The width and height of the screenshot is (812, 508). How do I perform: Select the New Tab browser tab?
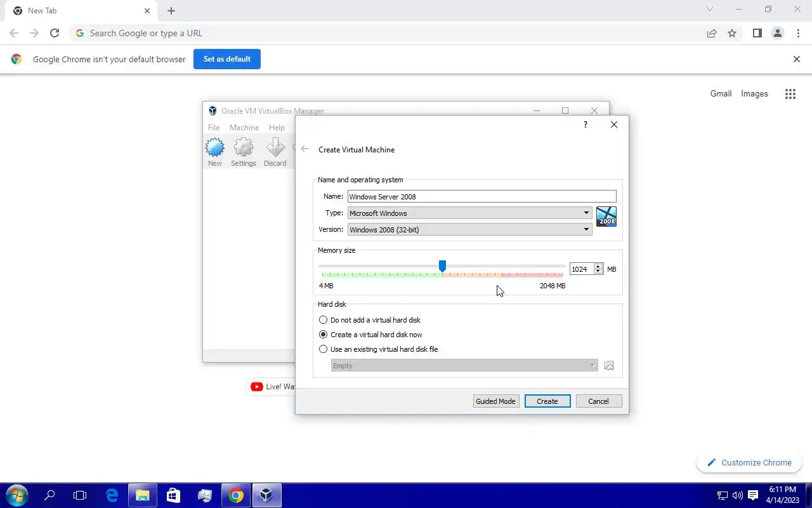click(81, 11)
